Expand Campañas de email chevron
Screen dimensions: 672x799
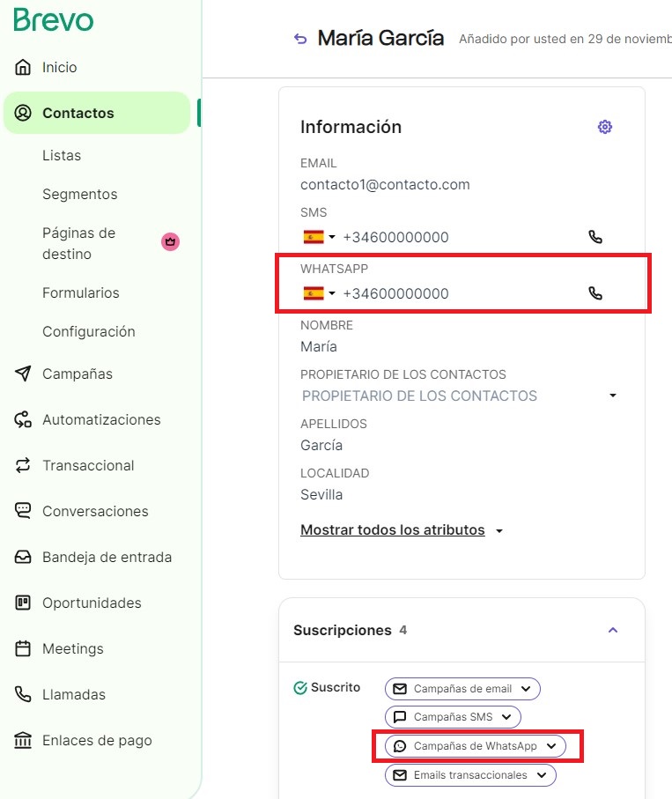tap(526, 689)
